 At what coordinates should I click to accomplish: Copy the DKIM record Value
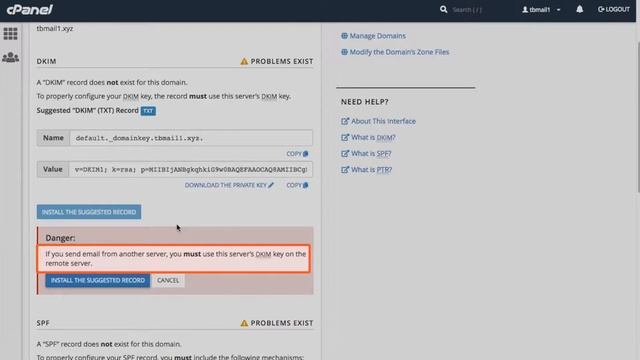pyautogui.click(x=297, y=185)
